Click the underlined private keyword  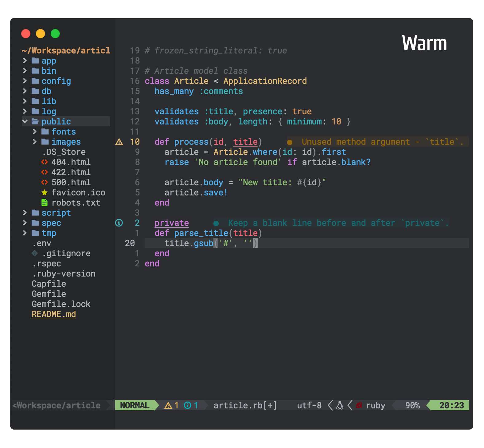coord(172,223)
